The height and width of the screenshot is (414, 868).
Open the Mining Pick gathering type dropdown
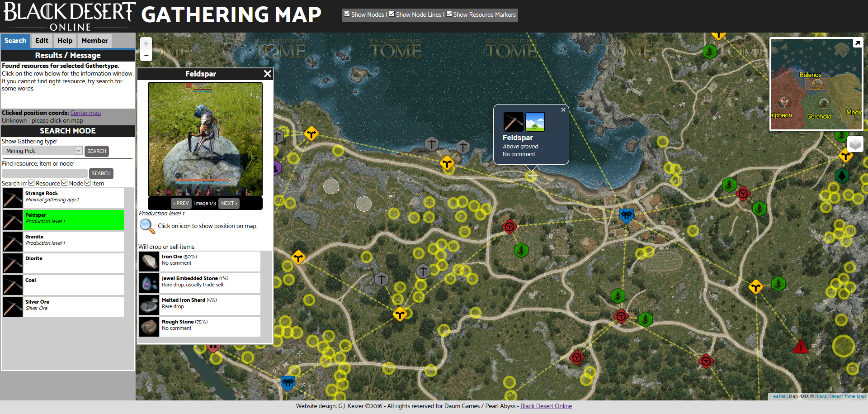(x=42, y=151)
